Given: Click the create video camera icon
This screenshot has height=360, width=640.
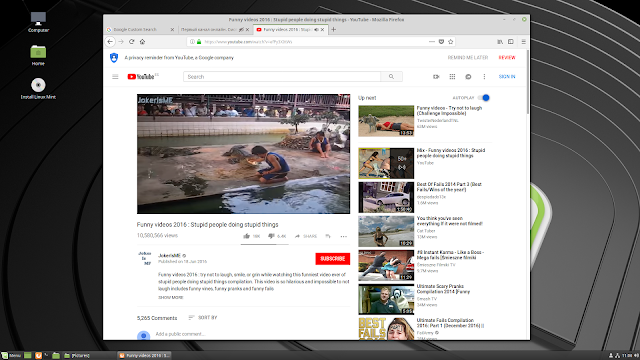Looking at the screenshot, I should coord(436,77).
